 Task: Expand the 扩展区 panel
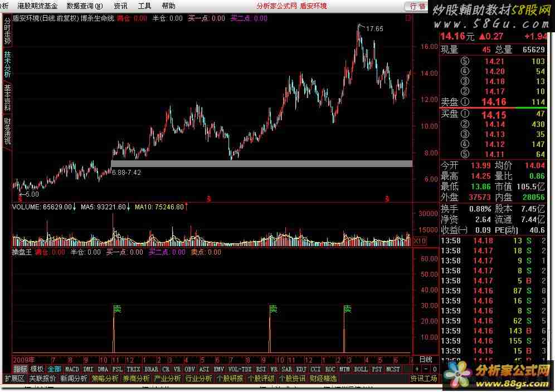pos(14,378)
